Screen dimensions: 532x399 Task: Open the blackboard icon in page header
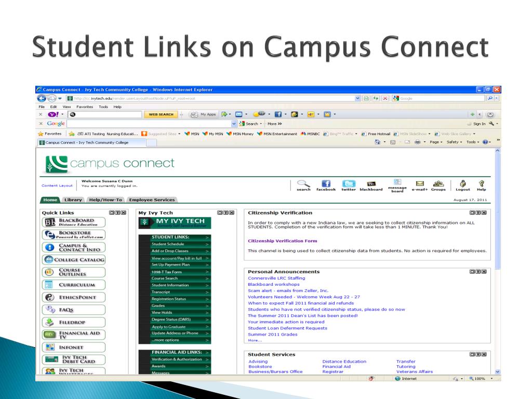click(371, 183)
